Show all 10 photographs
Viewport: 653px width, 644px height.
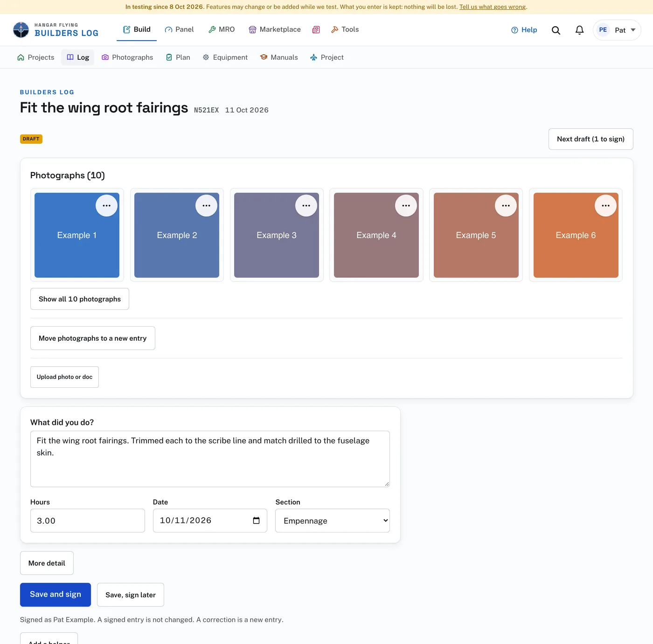[80, 299]
